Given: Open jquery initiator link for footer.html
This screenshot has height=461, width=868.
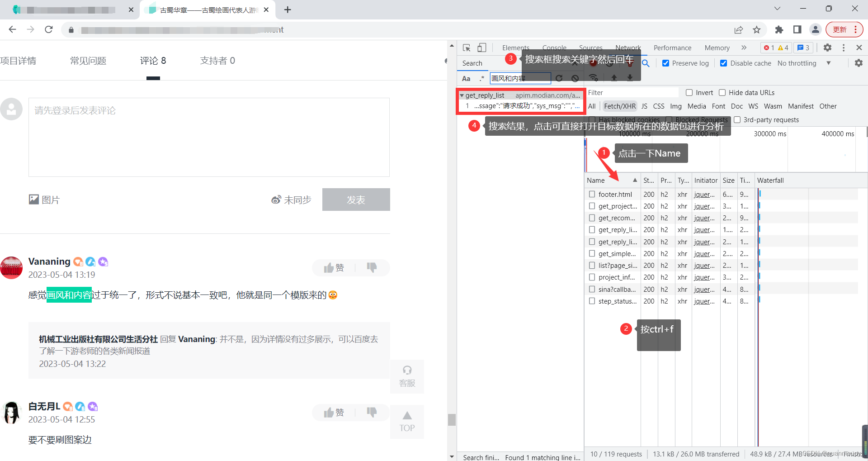Looking at the screenshot, I should click(x=704, y=195).
